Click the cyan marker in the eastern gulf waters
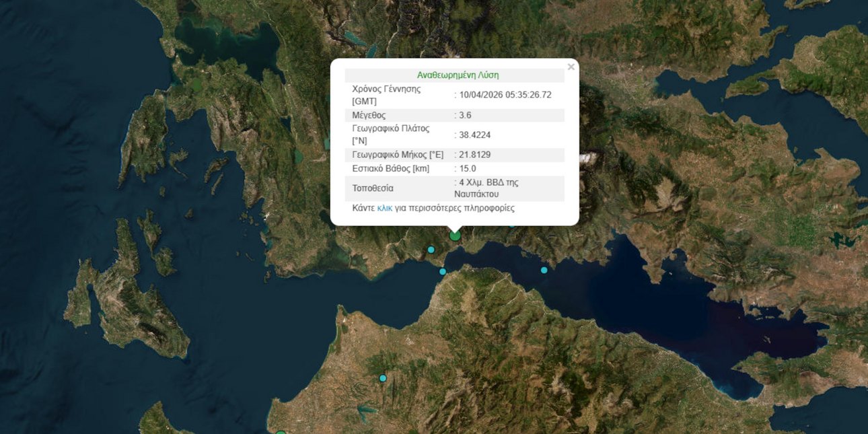This screenshot has width=868, height=434. coord(545,270)
